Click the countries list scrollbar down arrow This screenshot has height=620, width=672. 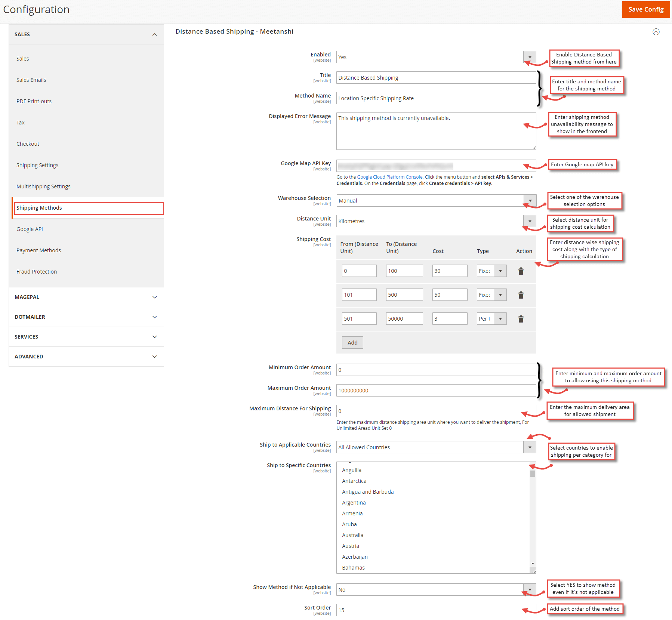coord(533,564)
